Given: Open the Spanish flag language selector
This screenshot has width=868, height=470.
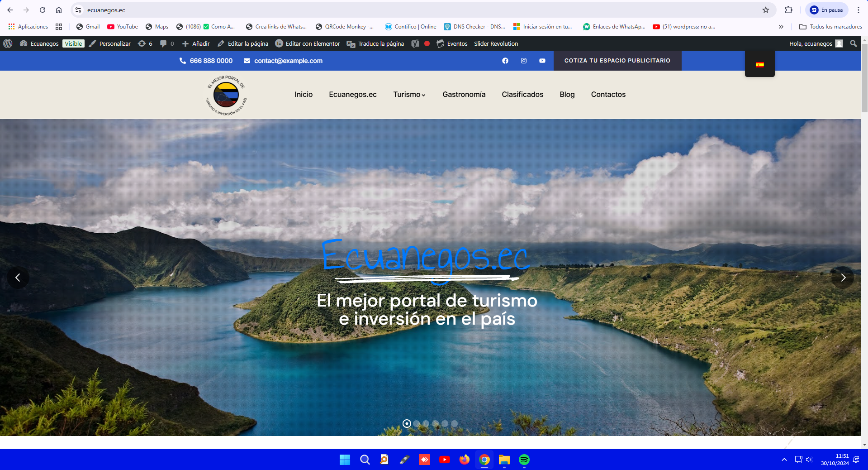Looking at the screenshot, I should click(x=759, y=65).
